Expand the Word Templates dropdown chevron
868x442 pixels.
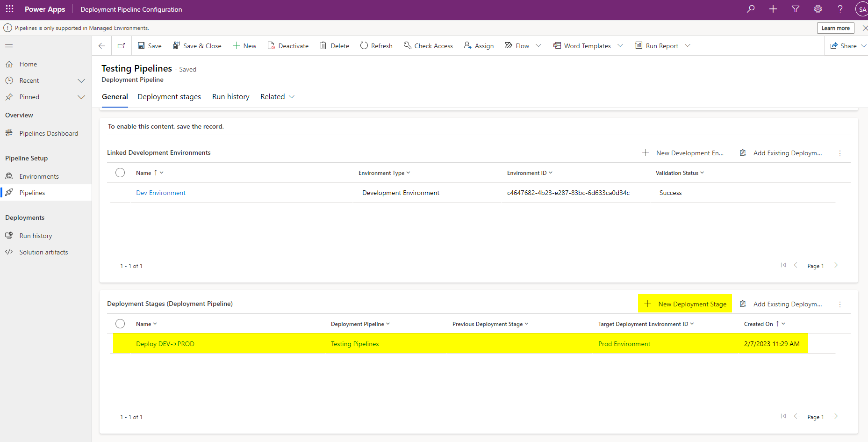pos(620,46)
